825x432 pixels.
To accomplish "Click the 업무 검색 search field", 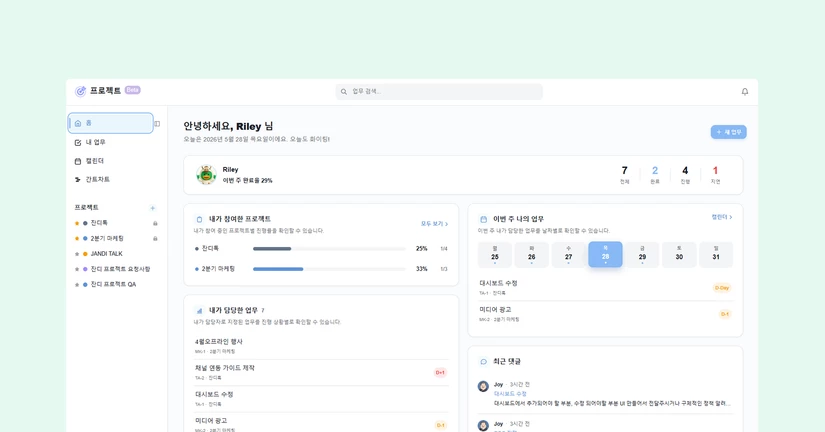I will (x=439, y=92).
